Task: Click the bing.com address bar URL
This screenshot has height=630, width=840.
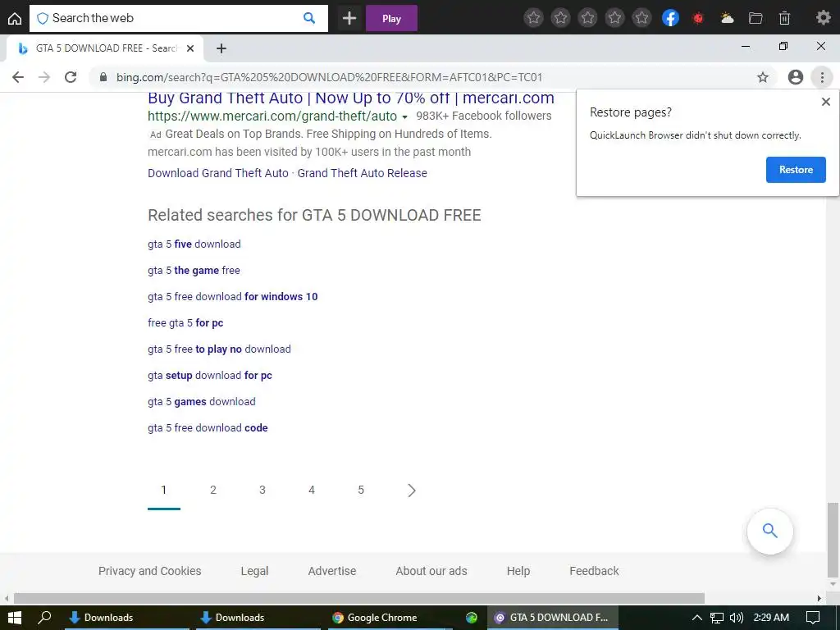Action: pyautogui.click(x=329, y=77)
